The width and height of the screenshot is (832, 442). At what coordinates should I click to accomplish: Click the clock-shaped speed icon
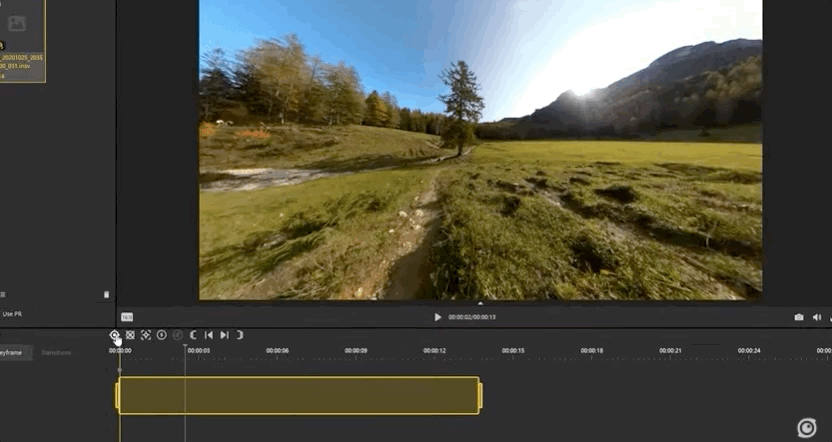pos(162,335)
